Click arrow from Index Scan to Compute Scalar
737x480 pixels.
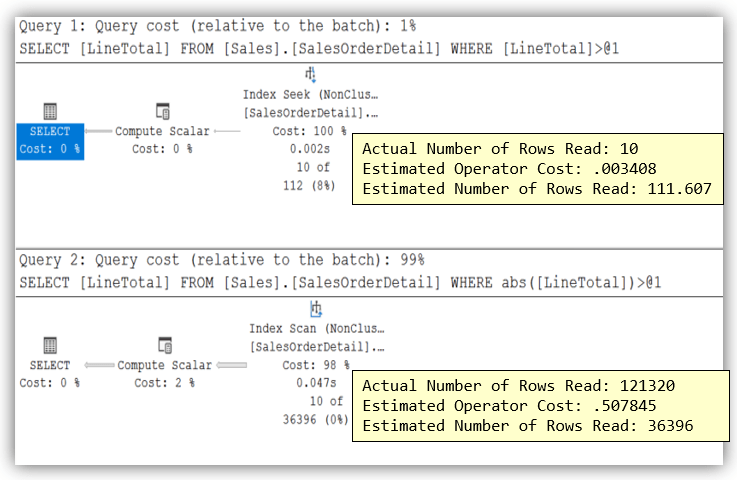(x=231, y=365)
